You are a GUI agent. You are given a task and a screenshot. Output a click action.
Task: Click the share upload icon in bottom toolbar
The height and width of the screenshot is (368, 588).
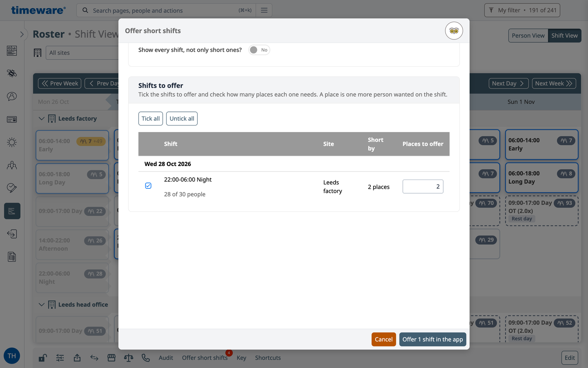(x=77, y=358)
